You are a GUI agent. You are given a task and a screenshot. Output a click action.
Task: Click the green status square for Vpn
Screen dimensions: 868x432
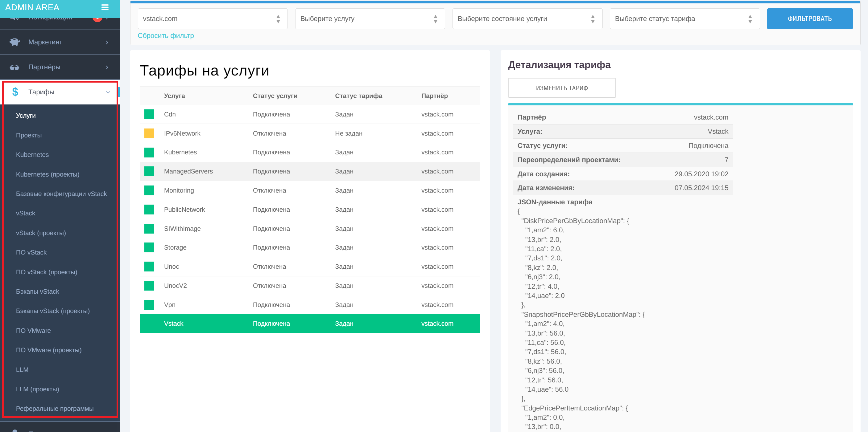coord(149,305)
